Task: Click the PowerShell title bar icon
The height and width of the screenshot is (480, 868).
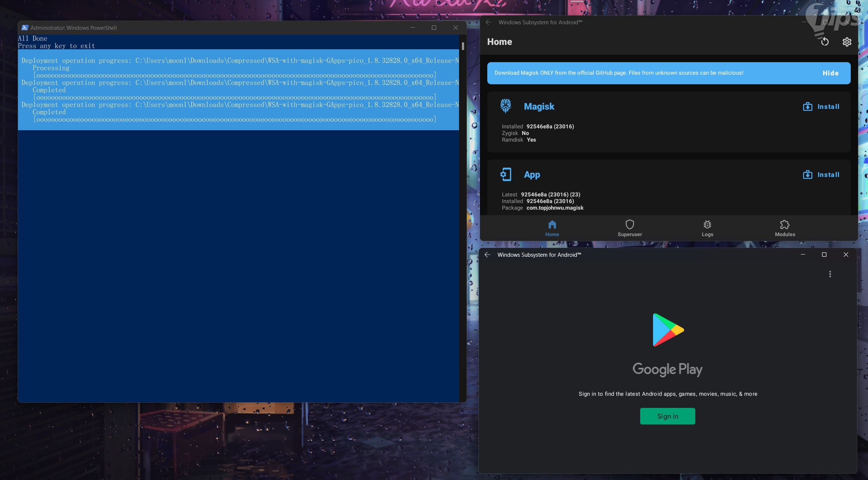Action: [x=25, y=28]
